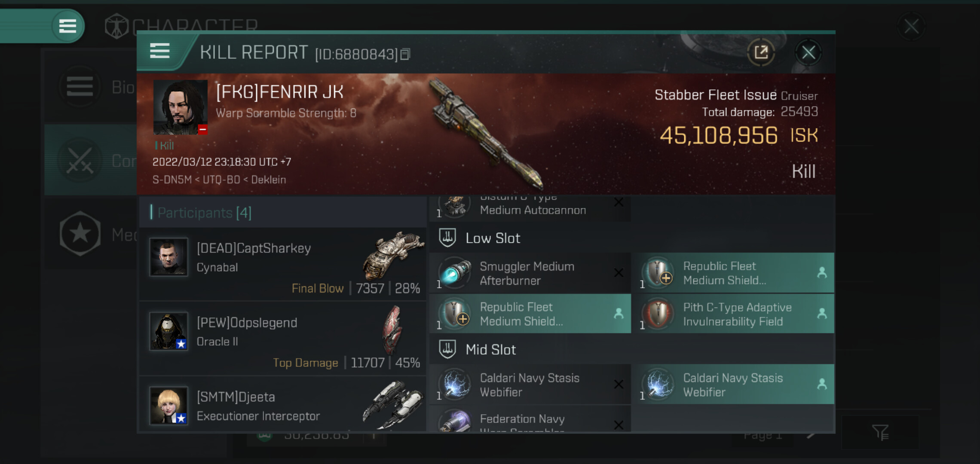Open the Bio tab in the character panel
The width and height of the screenshot is (980, 464).
(x=91, y=87)
